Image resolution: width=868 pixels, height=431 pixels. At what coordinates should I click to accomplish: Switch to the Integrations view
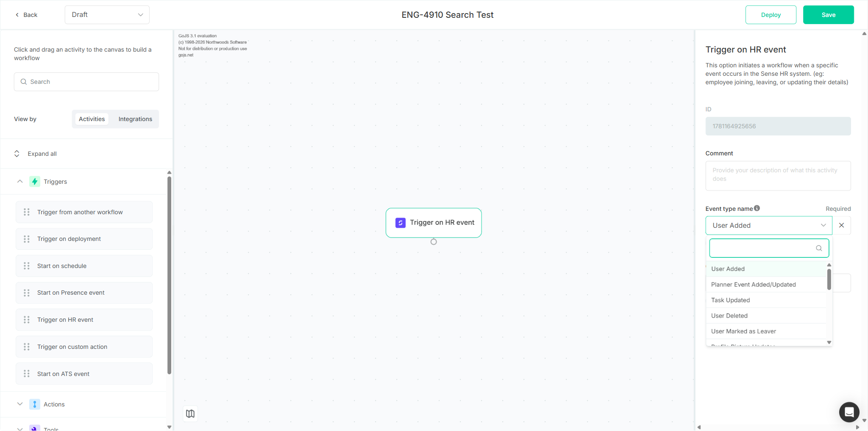click(135, 119)
